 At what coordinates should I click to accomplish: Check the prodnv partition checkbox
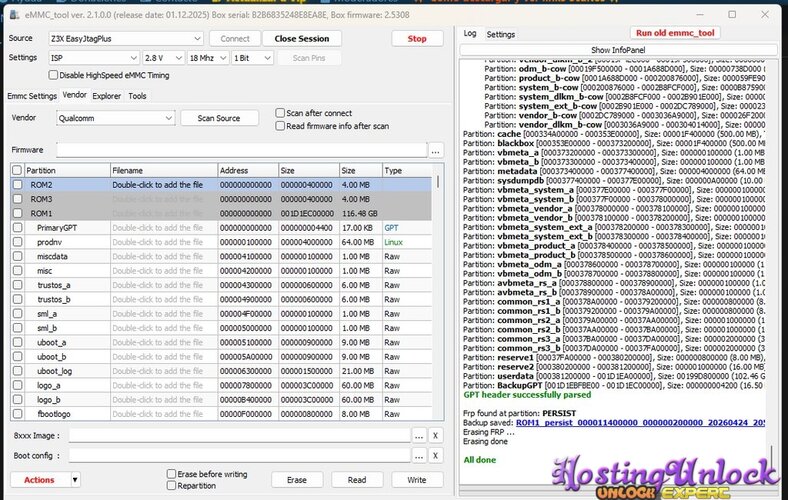click(18, 242)
